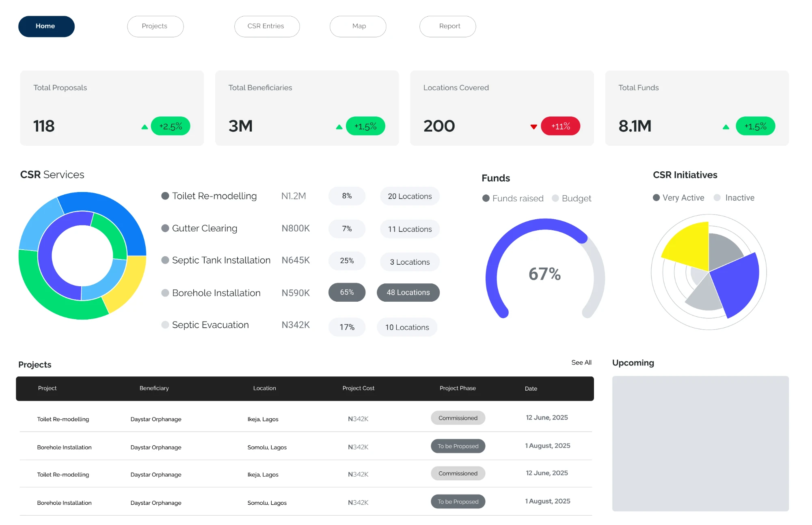Sort by the Project column header
The height and width of the screenshot is (525, 812).
[x=47, y=388]
